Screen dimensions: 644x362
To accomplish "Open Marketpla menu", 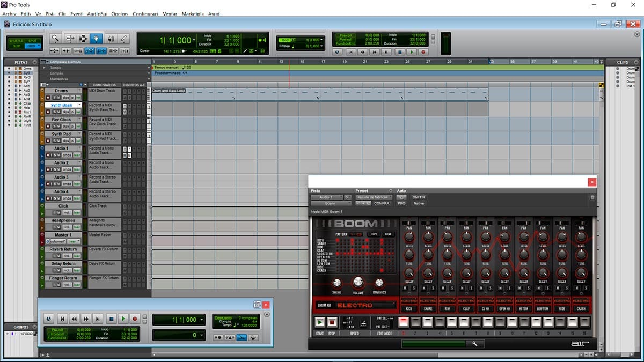I will pos(193,13).
